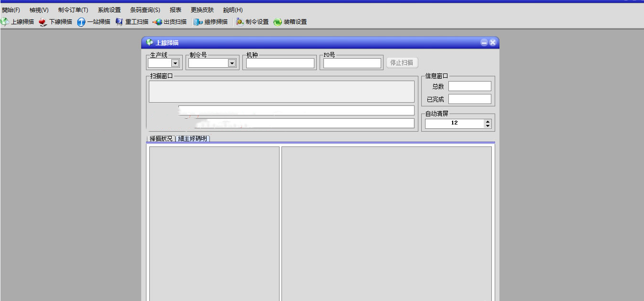Expand the 制令号 combo box
644x301 pixels.
coord(232,63)
